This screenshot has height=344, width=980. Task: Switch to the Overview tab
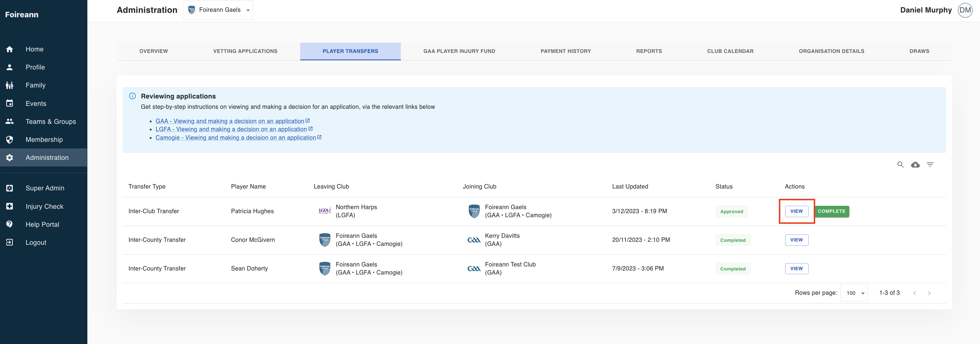pos(153,51)
